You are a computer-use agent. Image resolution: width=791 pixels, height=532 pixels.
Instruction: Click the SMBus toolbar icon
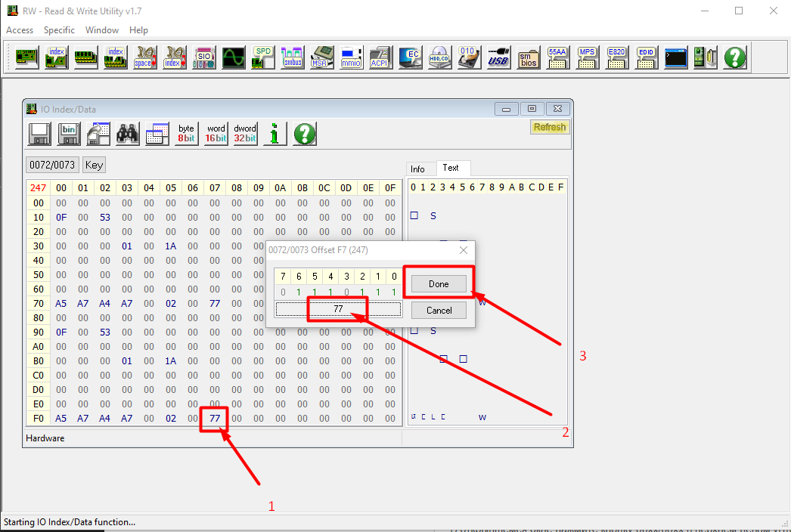(292, 57)
